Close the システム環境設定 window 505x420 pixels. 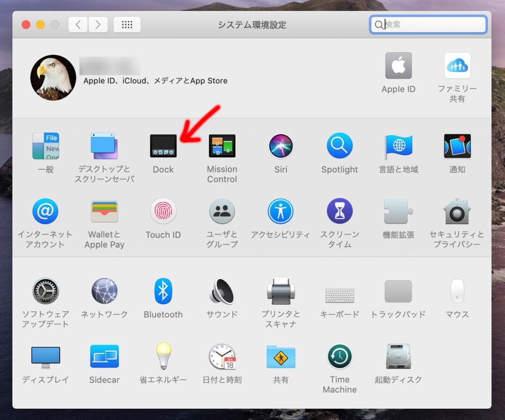click(26, 25)
